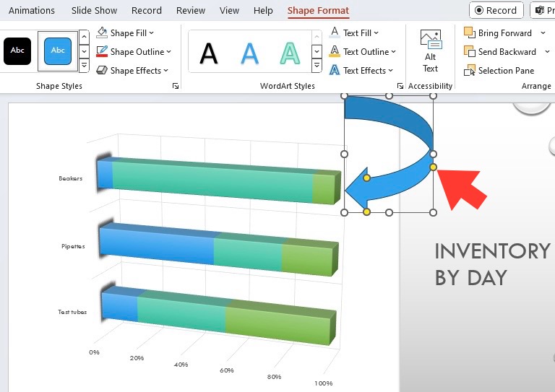Click the 0% axis value label
Image resolution: width=555 pixels, height=392 pixels.
tap(94, 352)
